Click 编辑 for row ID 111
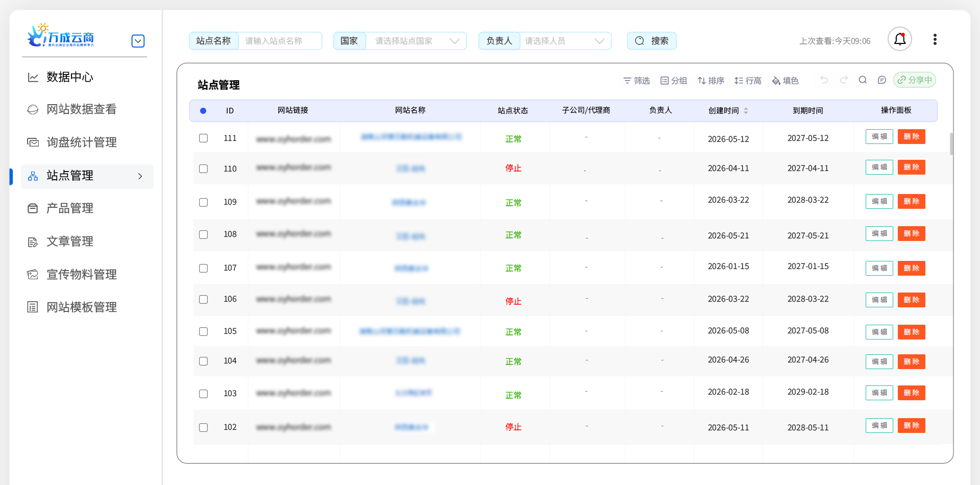Viewport: 980px width, 485px height. (879, 137)
